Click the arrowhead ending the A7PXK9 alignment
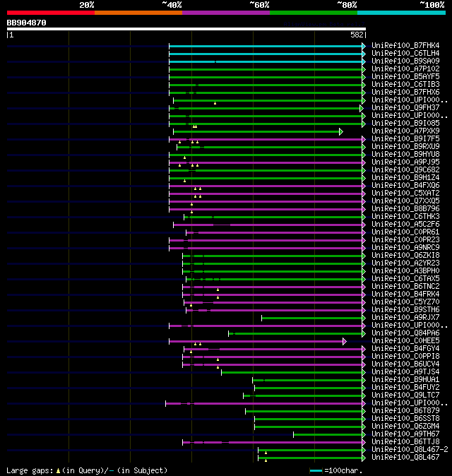 341,132
